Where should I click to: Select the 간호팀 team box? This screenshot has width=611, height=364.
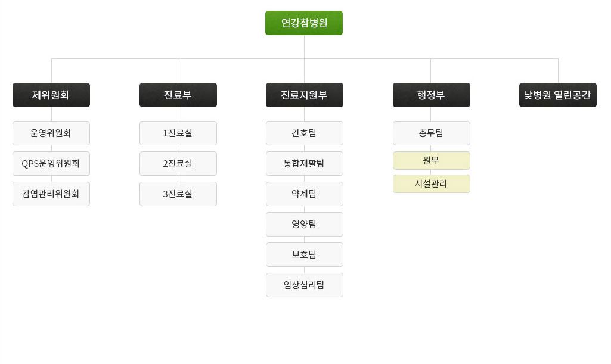[305, 133]
